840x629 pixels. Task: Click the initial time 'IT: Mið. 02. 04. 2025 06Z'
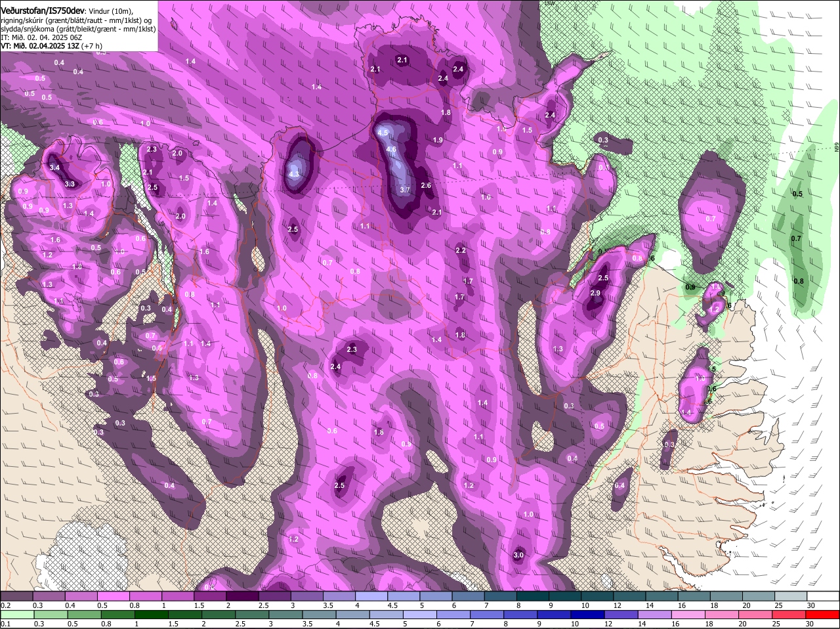pyautogui.click(x=41, y=37)
